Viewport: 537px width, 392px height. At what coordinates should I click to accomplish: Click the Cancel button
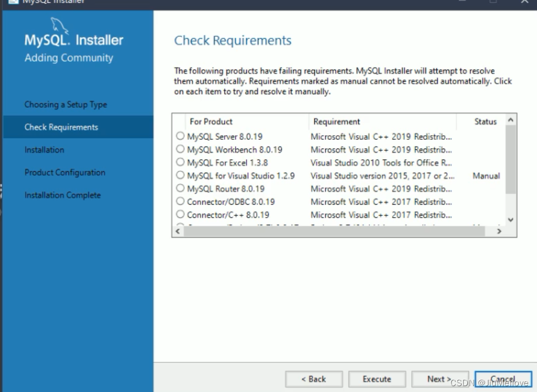[503, 379]
